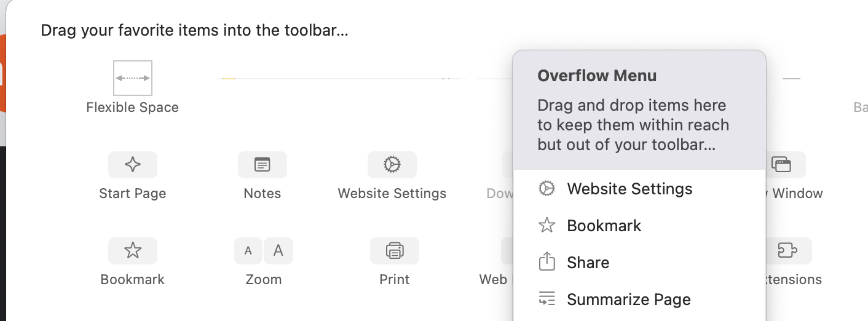Select Summarize Page in the Overflow Menu
868x321 pixels.
point(628,299)
